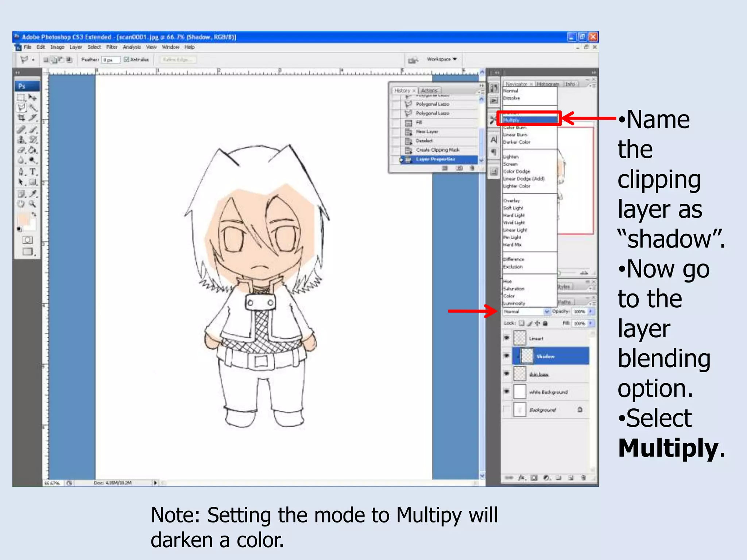
Task: Show the hidden Background layer
Action: coord(506,409)
